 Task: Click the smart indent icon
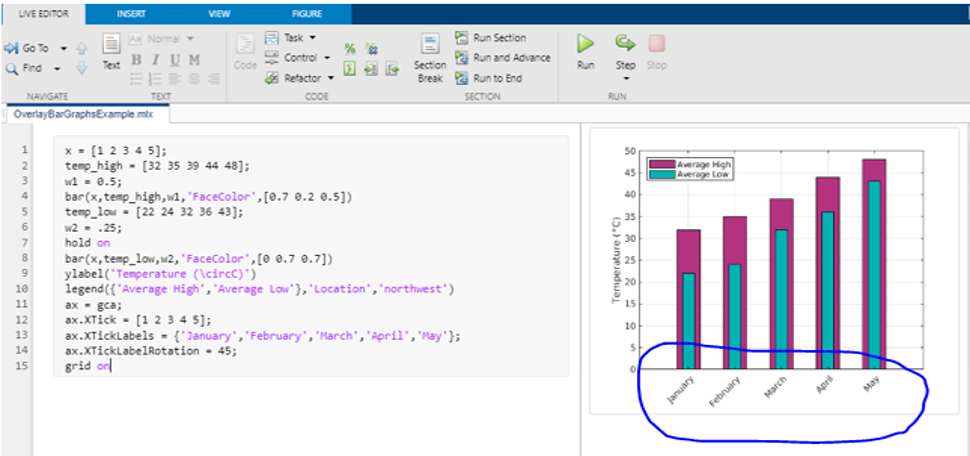pyautogui.click(x=350, y=69)
